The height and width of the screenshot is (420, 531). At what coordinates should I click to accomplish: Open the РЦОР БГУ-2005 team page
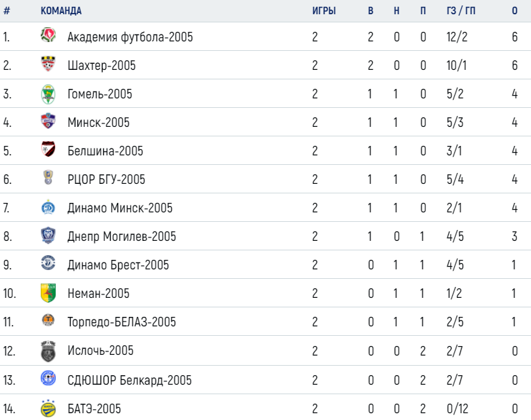pos(106,179)
